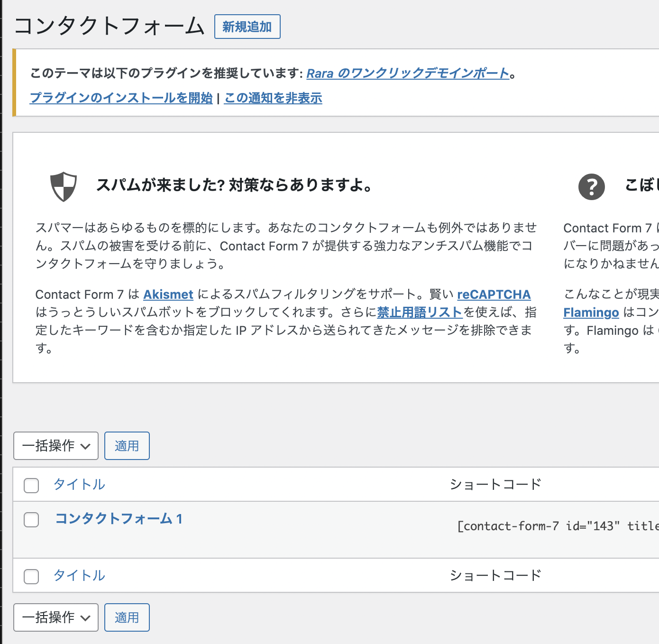Click the top 適用 button

point(127,446)
